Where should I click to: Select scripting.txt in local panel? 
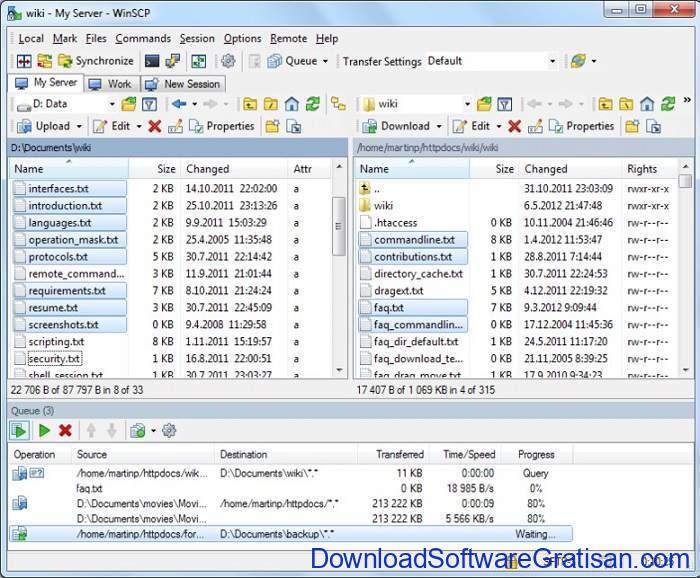pos(56,342)
